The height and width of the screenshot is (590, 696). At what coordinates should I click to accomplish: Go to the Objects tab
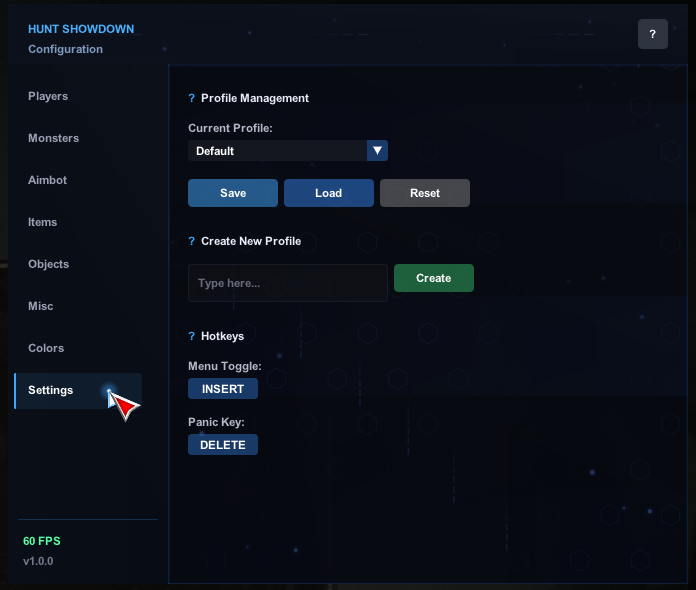(48, 264)
